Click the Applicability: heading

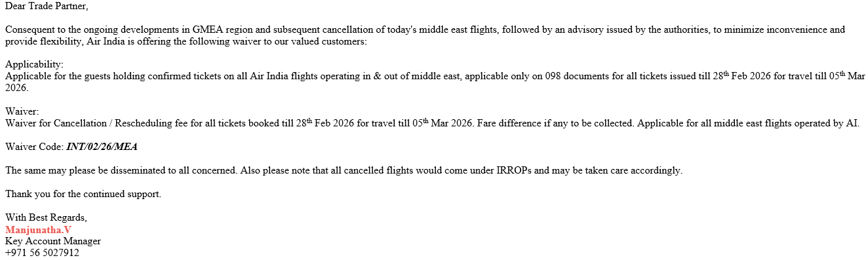click(34, 65)
